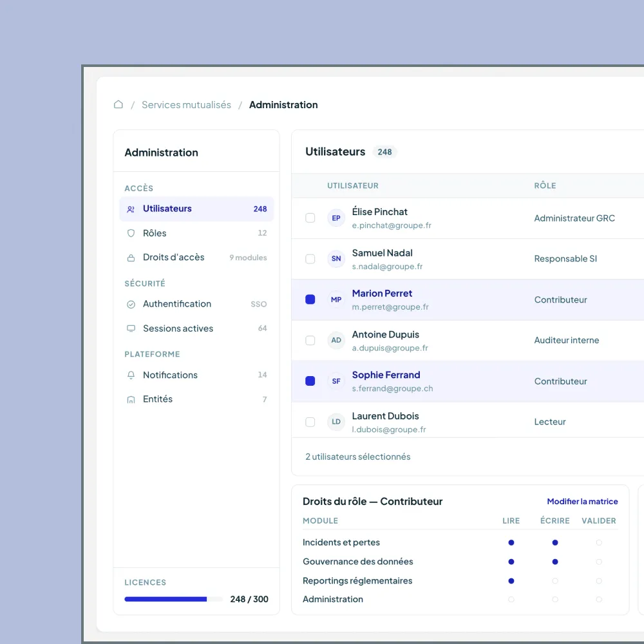Click Modifier la matrice link
The width and height of the screenshot is (644, 644).
(582, 502)
